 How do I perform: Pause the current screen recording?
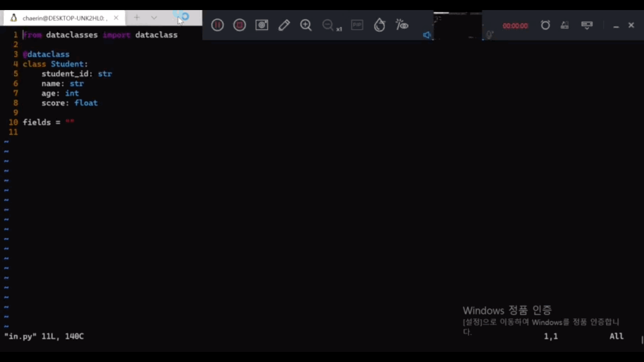point(217,25)
